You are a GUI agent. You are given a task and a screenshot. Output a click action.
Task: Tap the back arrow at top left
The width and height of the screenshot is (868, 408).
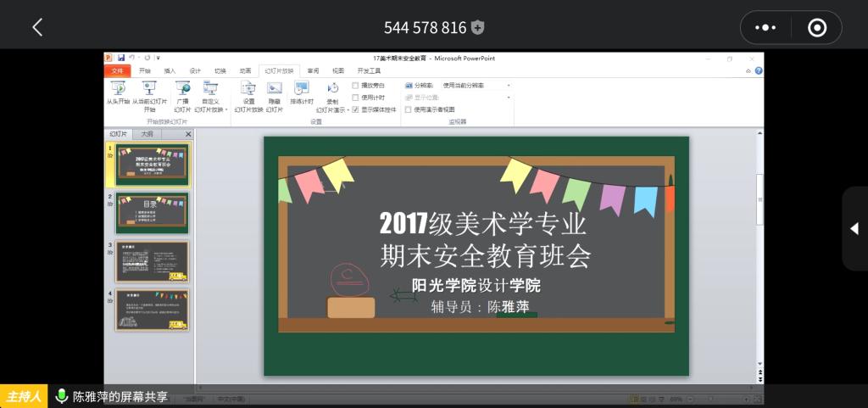[37, 27]
